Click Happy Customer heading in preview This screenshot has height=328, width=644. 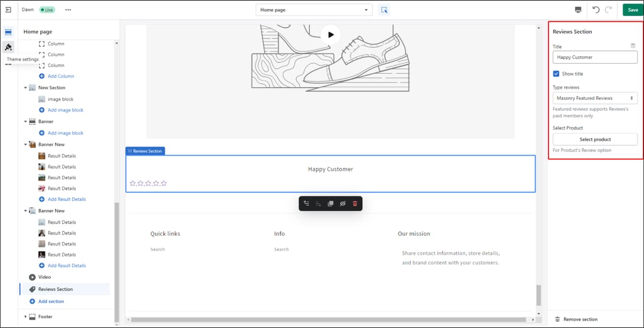point(331,169)
